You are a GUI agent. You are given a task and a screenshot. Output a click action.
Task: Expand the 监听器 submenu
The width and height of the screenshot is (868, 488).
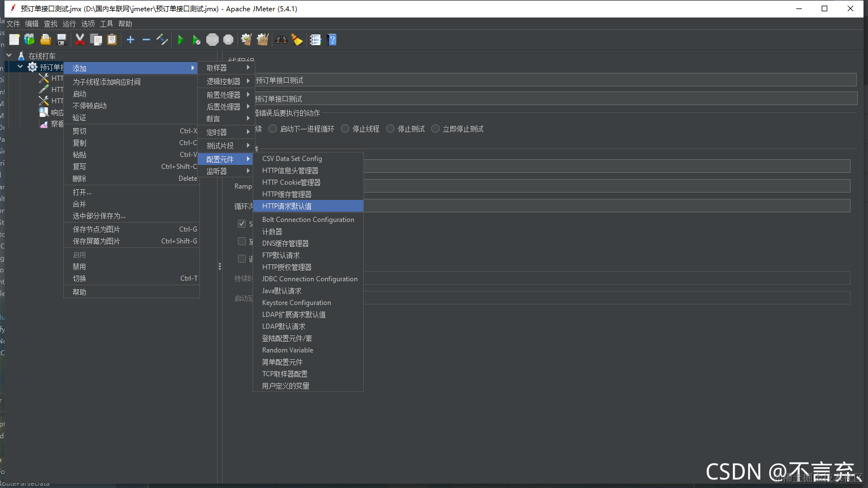227,171
